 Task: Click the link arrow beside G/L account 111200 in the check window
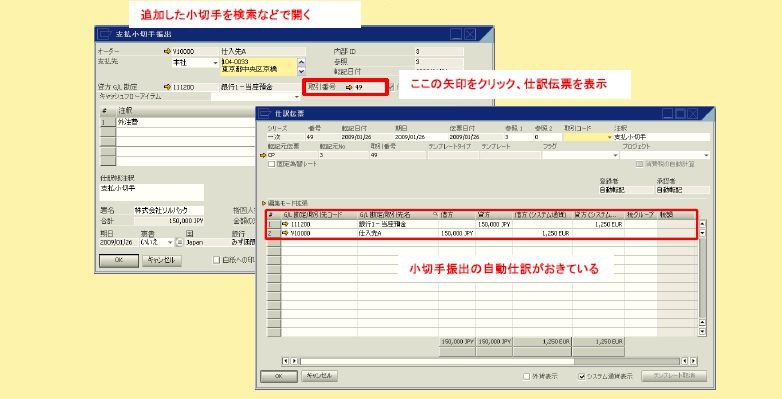coord(167,87)
